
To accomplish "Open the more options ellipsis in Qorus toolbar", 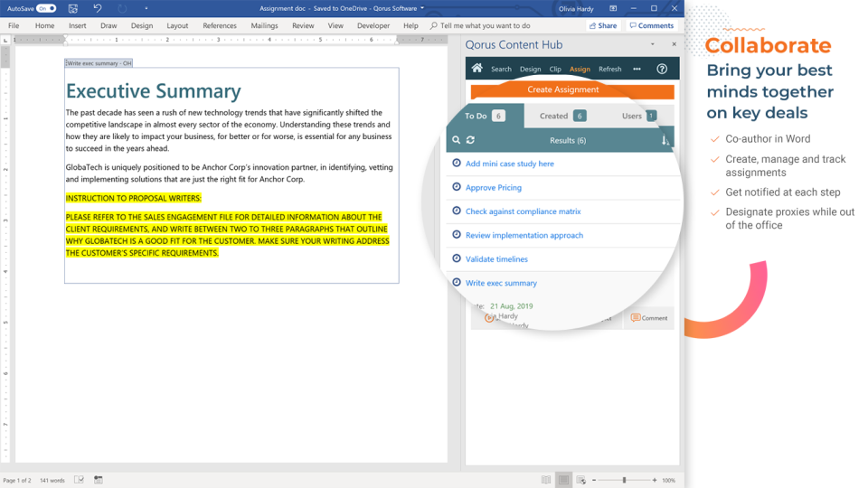I will pos(637,70).
